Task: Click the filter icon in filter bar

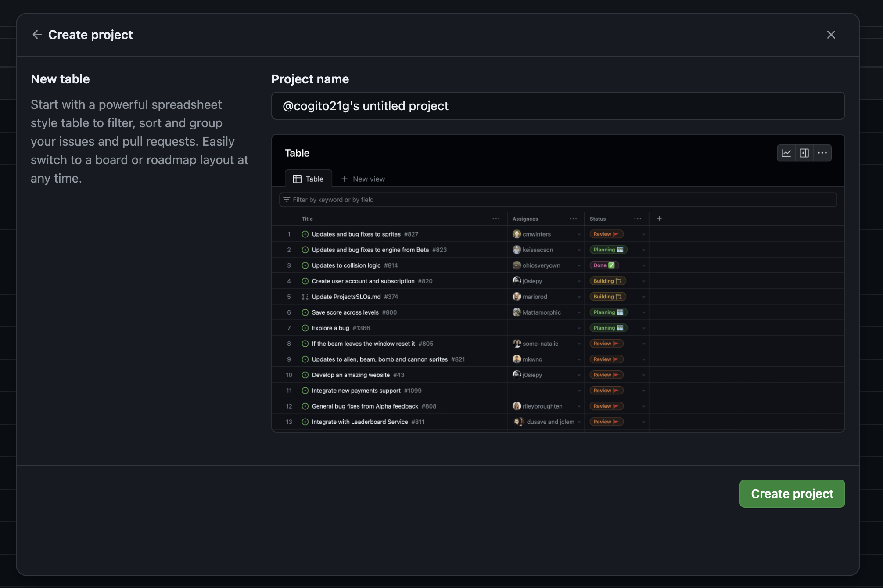Action: tap(287, 200)
